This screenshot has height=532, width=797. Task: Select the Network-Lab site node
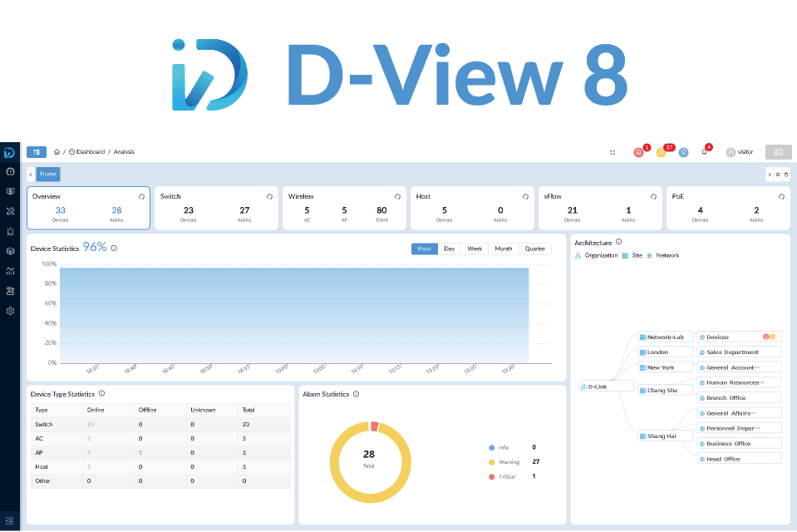click(666, 337)
